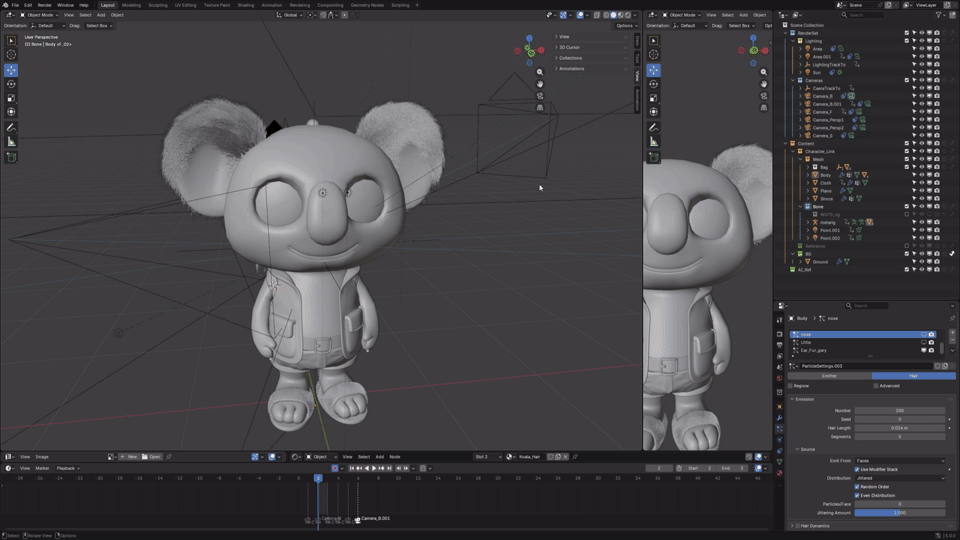The width and height of the screenshot is (960, 540).
Task: Select the Annotate tool in right viewport
Action: pos(654,127)
